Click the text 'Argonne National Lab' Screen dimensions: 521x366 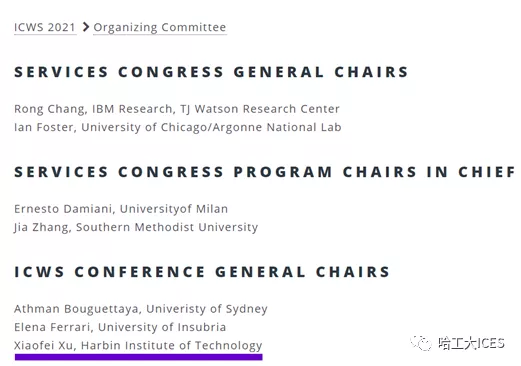(x=277, y=127)
